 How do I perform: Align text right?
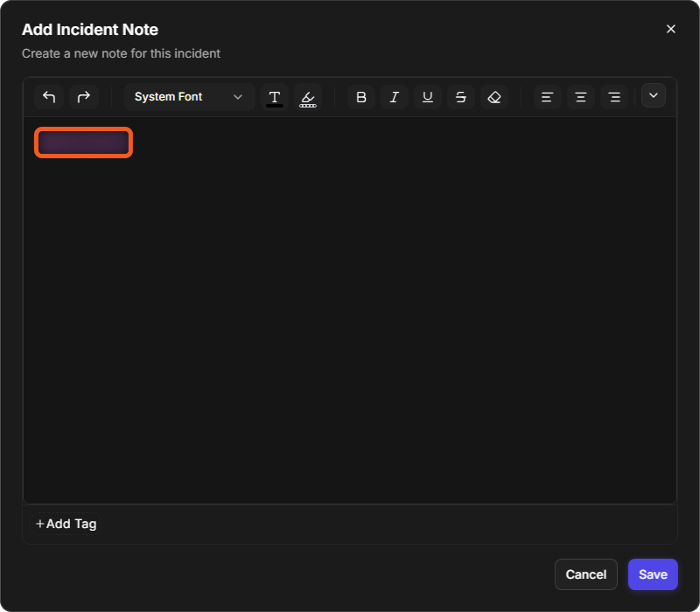614,97
